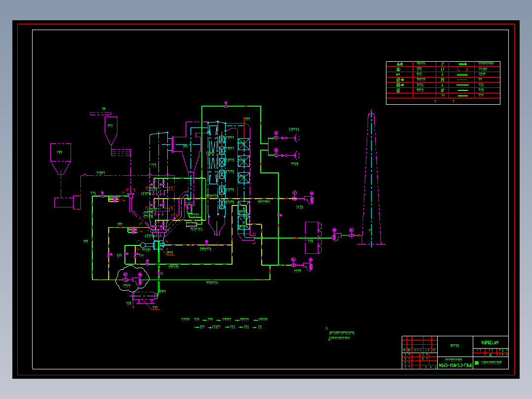The height and width of the screenshot is (399, 532).
Task: Click the bowtie valve symbol in legend
Action: [x=398, y=75]
